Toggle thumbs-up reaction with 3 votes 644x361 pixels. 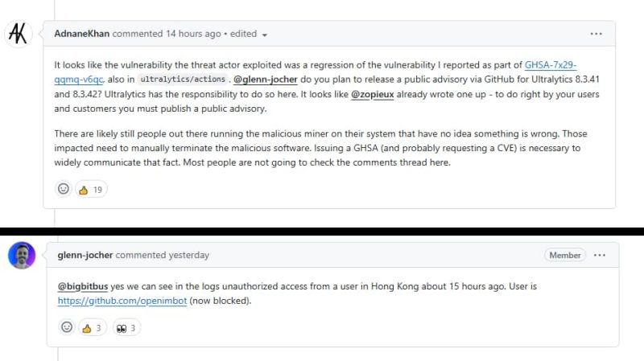tap(93, 327)
